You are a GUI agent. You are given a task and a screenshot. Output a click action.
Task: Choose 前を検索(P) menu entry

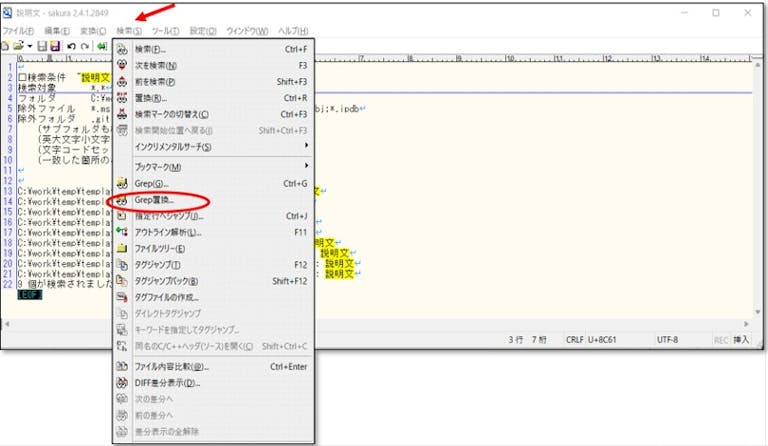[x=214, y=82]
